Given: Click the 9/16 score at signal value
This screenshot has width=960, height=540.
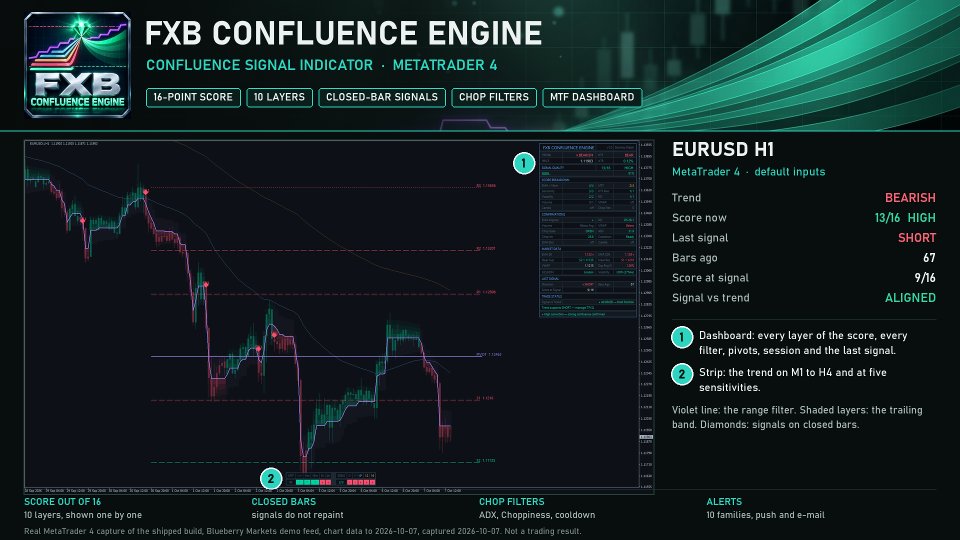Looking at the screenshot, I should 925,278.
